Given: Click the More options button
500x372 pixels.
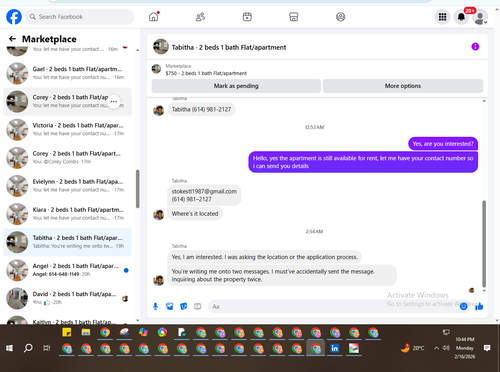Looking at the screenshot, I should (x=403, y=86).
